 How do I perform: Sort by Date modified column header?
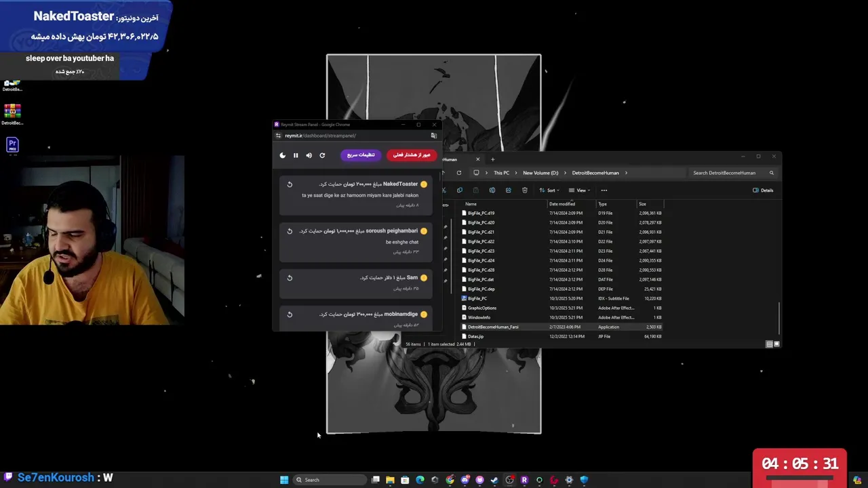pyautogui.click(x=561, y=204)
